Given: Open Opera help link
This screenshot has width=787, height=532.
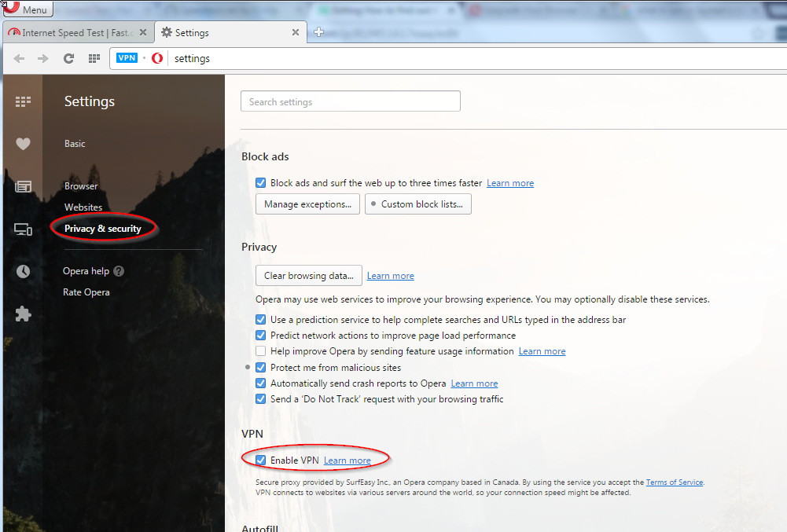Looking at the screenshot, I should 86,271.
